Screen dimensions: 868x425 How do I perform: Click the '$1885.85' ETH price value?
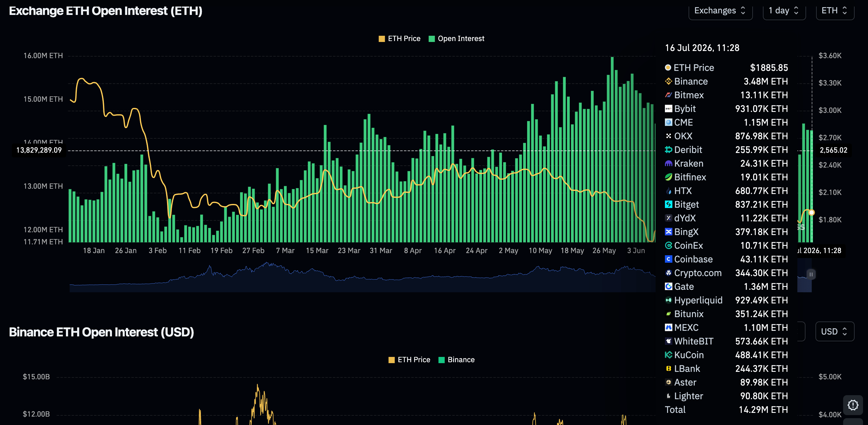point(769,67)
